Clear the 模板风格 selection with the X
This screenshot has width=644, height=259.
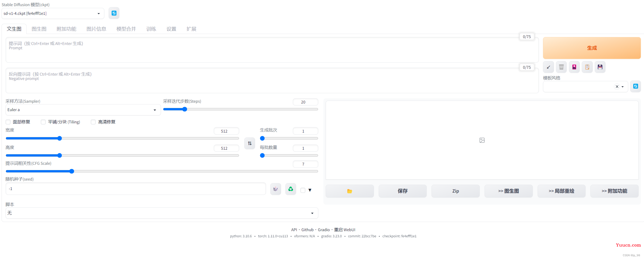click(617, 87)
